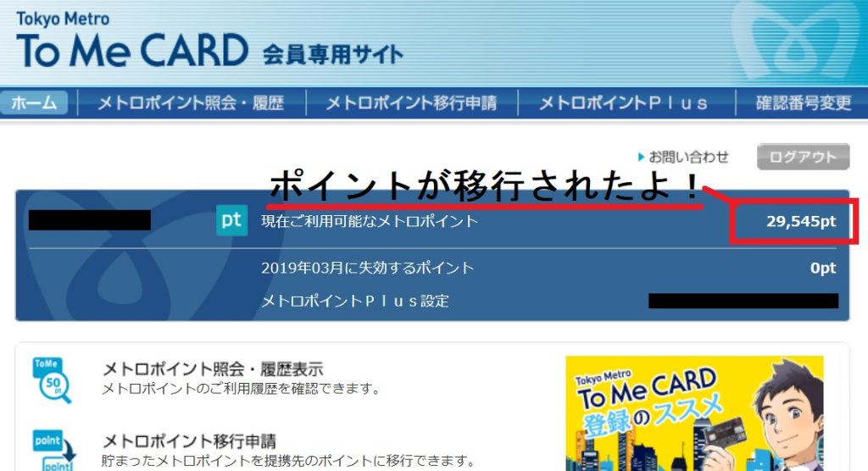Screen dimensions: 868x471
Task: Click the メトロポイントPlus設定 label
Action: (355, 301)
